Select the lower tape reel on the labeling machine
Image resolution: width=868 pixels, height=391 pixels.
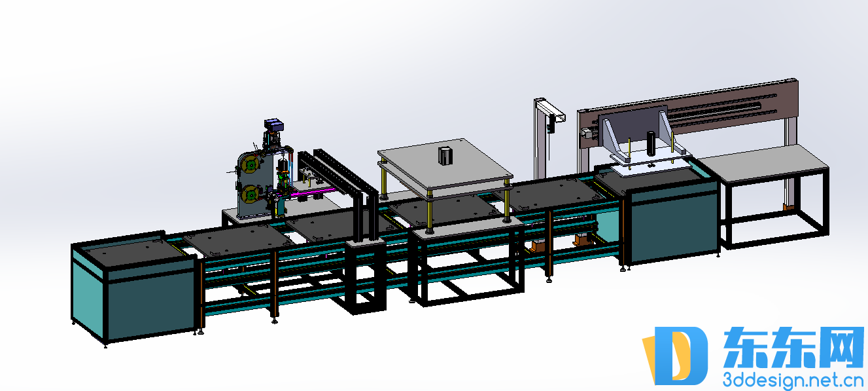click(x=249, y=195)
